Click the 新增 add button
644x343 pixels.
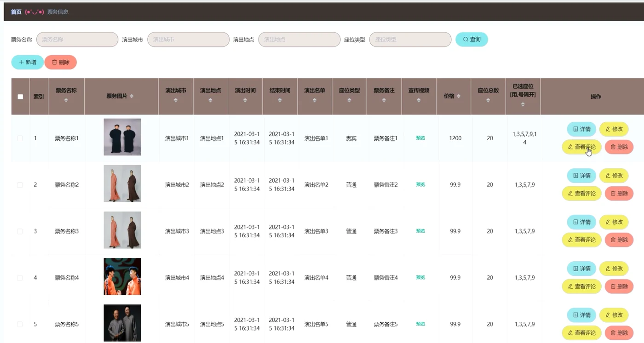[x=28, y=62]
